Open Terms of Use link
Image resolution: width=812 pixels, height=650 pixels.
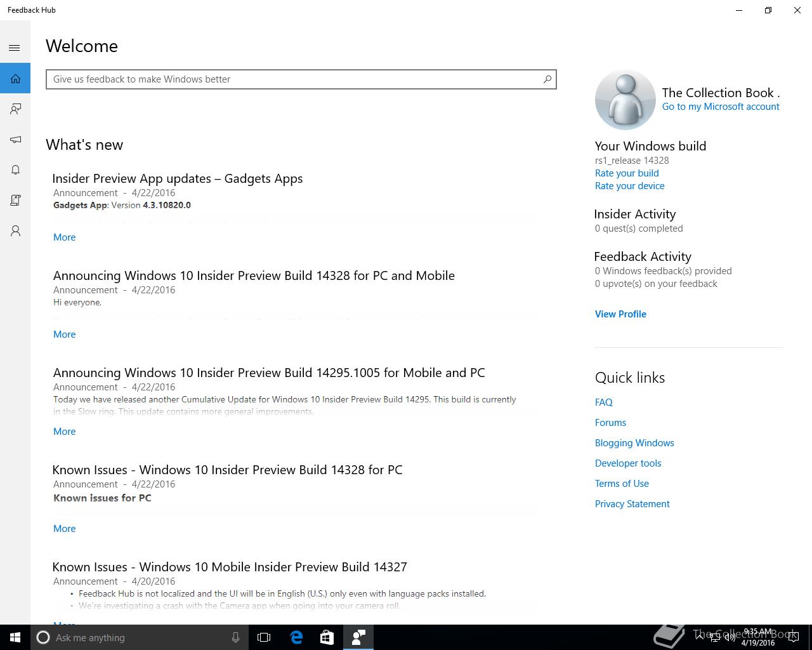pos(622,484)
